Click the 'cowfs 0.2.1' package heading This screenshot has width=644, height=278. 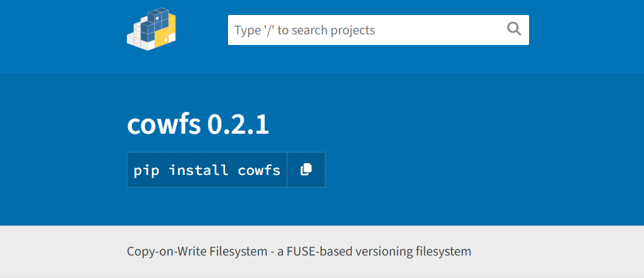pyautogui.click(x=198, y=124)
